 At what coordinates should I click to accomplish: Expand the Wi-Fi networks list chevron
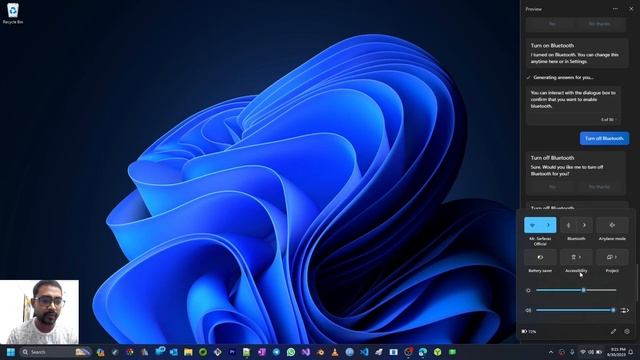[x=548, y=225]
